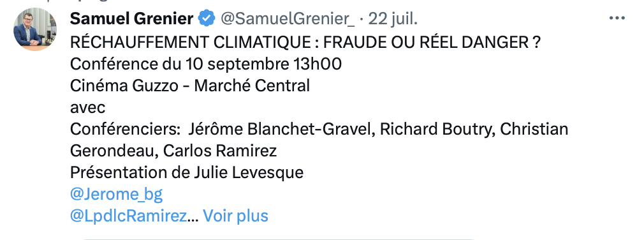Open the @LpdlcRamirez mention
This screenshot has width=644, height=240.
[x=128, y=216]
